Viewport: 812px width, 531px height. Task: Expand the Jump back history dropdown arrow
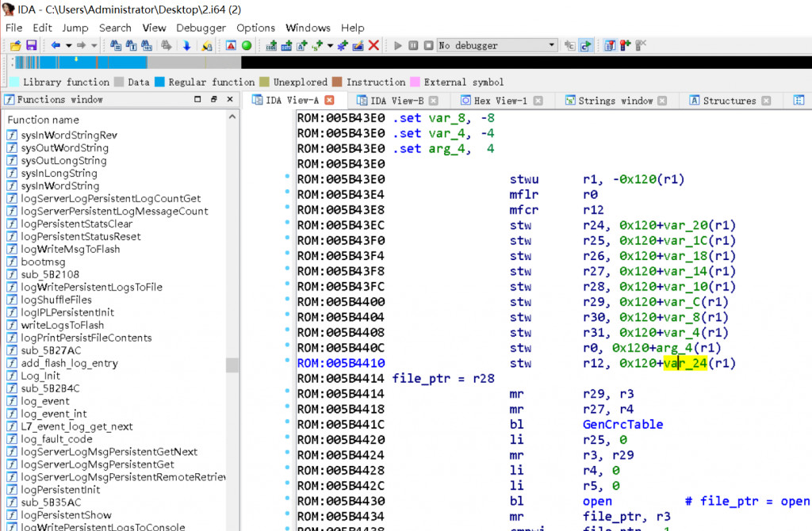pyautogui.click(x=69, y=46)
